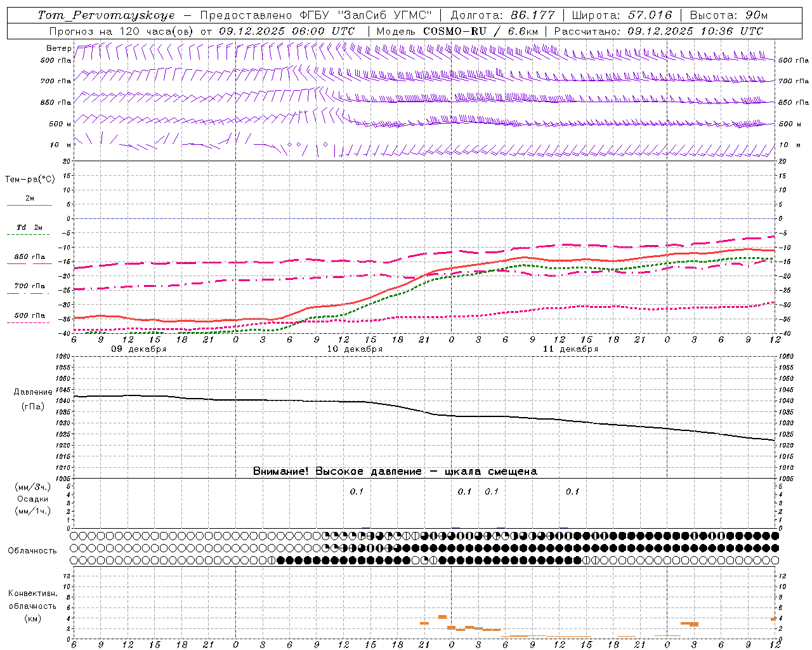Select the Конвективн. convective cloud label
The height and width of the screenshot is (650, 812).
(x=33, y=594)
